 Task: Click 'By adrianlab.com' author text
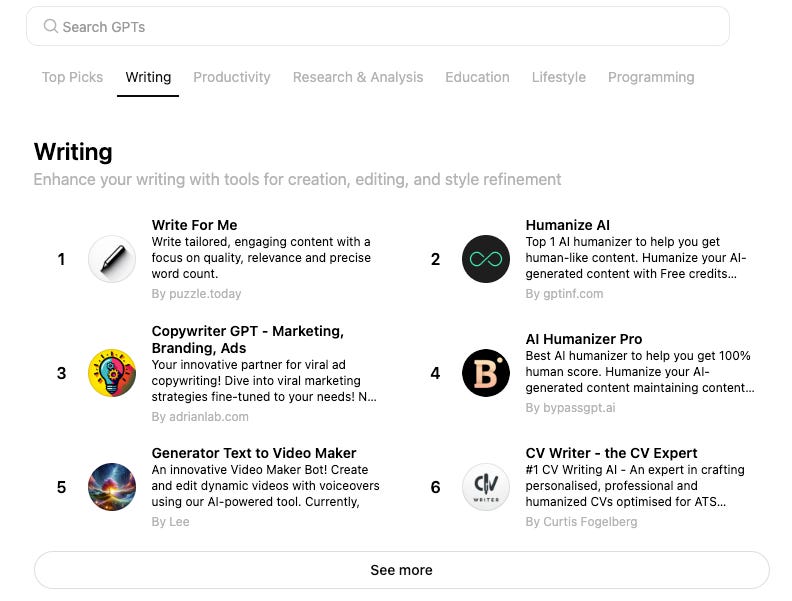coord(200,417)
